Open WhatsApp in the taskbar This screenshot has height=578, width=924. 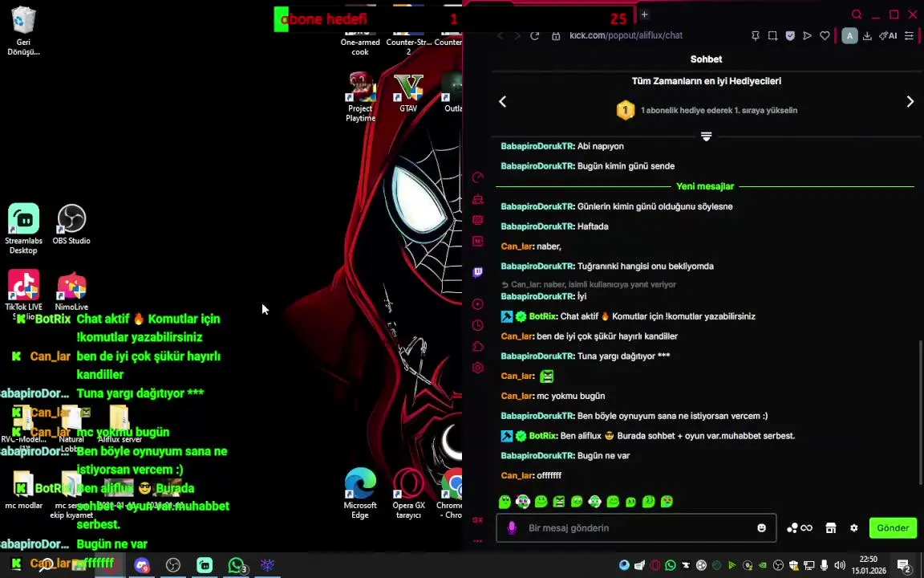237,565
